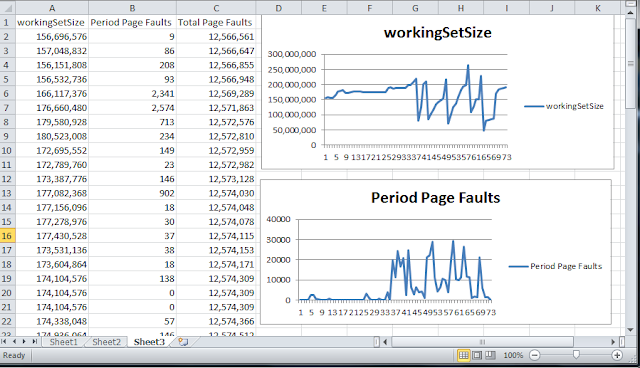640x368 pixels.
Task: Click the Insert Worksheet icon beside Sheet3
Action: point(183,342)
